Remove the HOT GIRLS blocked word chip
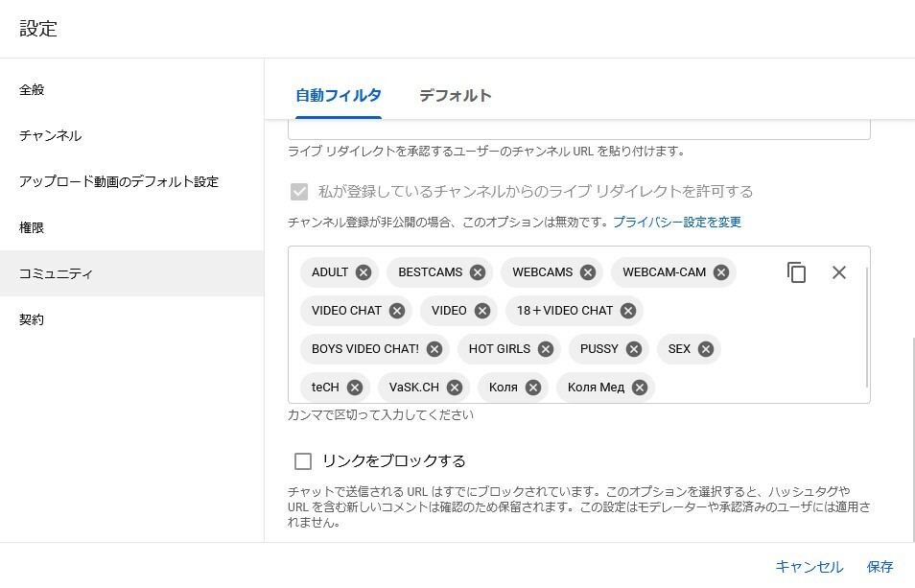The height and width of the screenshot is (588, 915). [546, 349]
